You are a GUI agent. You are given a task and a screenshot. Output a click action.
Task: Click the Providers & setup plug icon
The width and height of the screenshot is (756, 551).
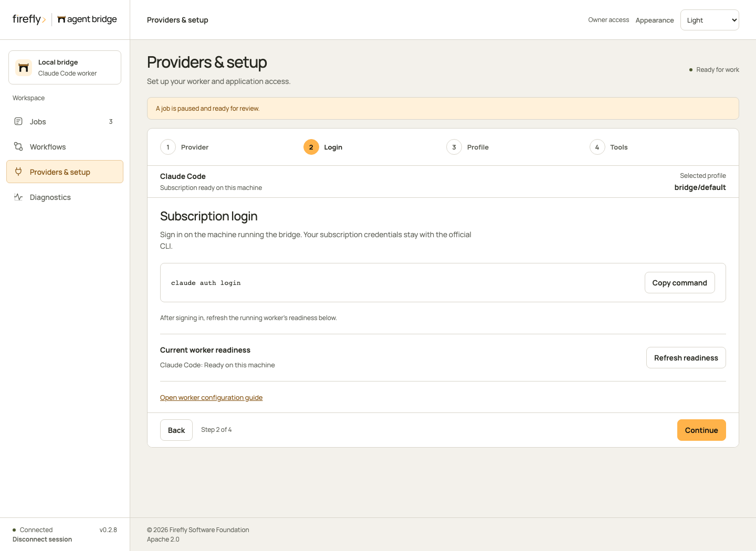pyautogui.click(x=18, y=172)
